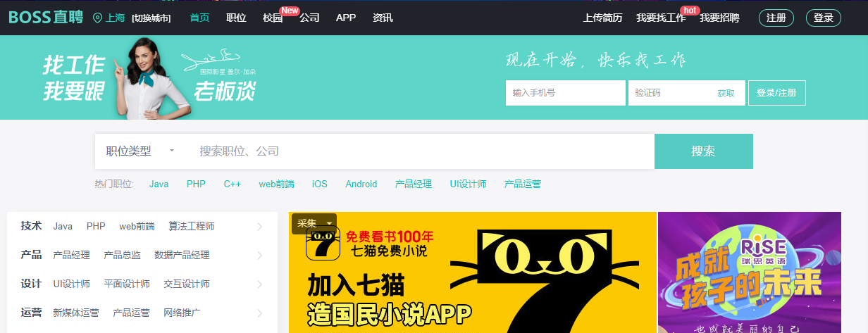Image resolution: width=868 pixels, height=333 pixels.
Task: Click the 输入手机号 phone field
Action: 566,93
